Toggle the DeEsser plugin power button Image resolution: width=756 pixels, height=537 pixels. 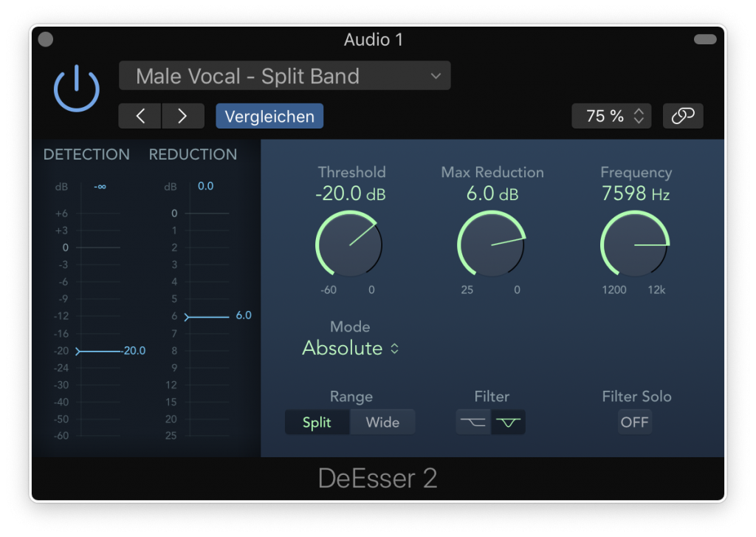(76, 89)
